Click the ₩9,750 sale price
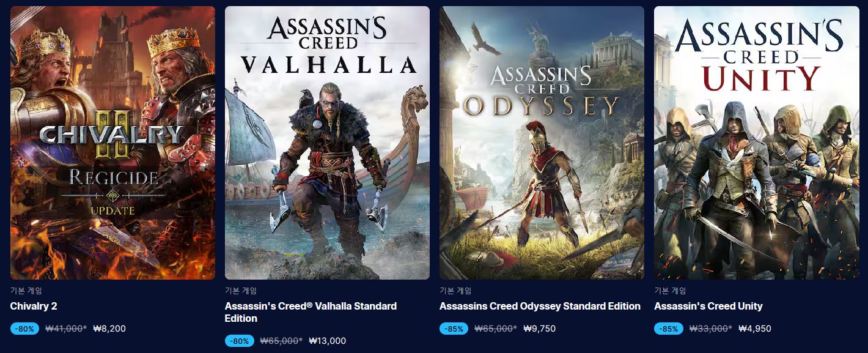 click(x=539, y=329)
